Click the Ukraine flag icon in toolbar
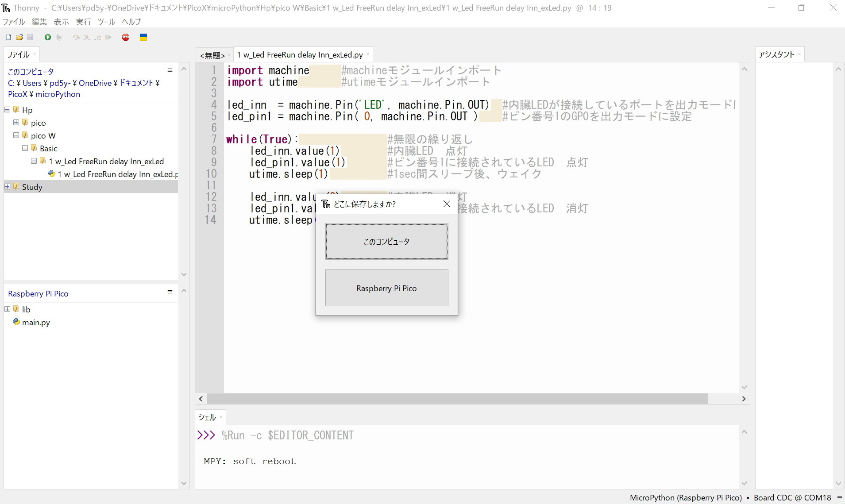845x504 pixels. tap(143, 38)
